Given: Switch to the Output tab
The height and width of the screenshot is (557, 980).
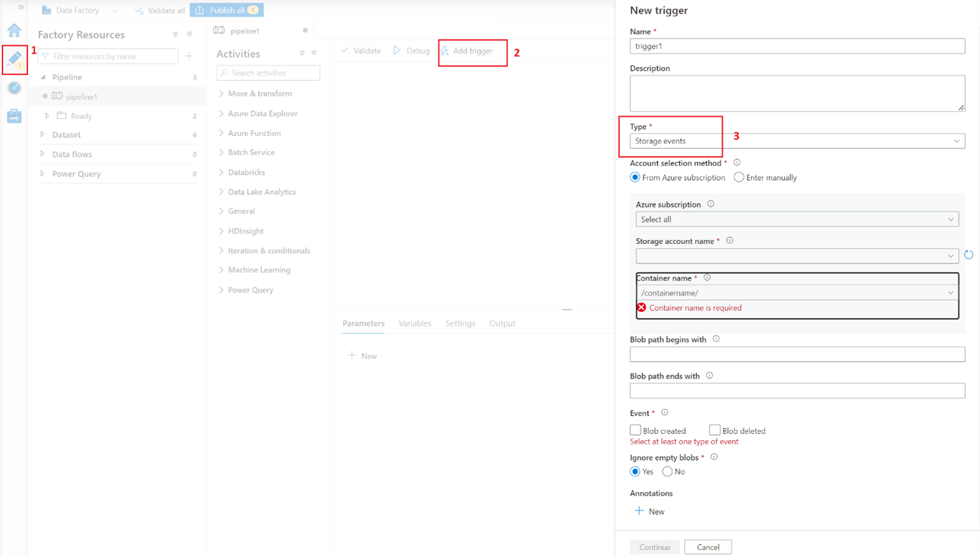Looking at the screenshot, I should coord(502,323).
